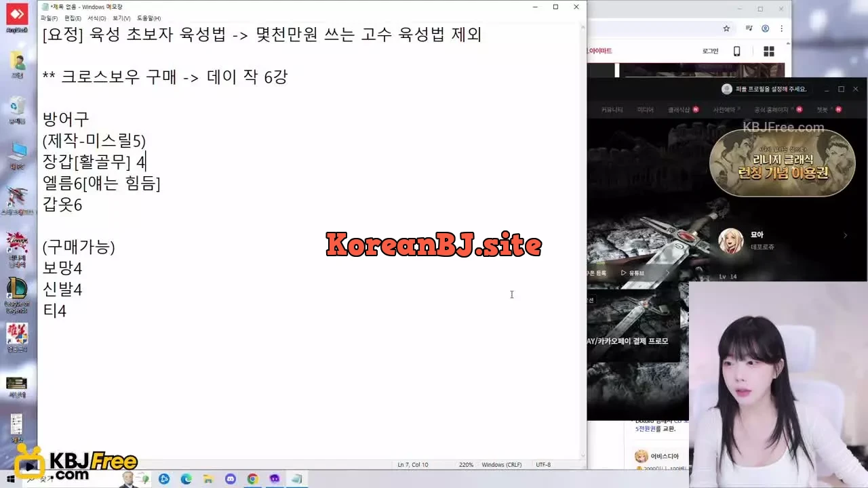Click 'Windows (CRLF)' in the status bar

[501, 465]
